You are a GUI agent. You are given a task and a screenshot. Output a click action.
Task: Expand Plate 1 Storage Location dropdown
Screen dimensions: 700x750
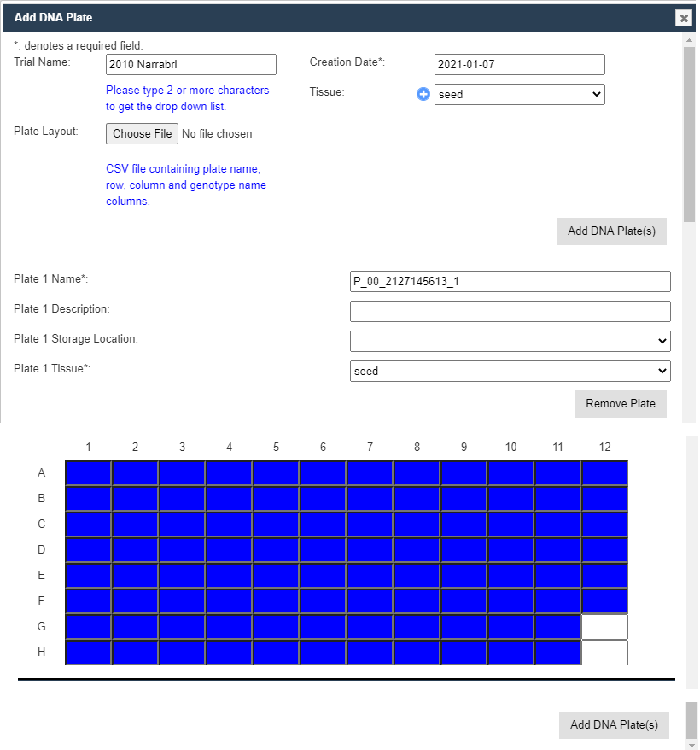click(510, 341)
